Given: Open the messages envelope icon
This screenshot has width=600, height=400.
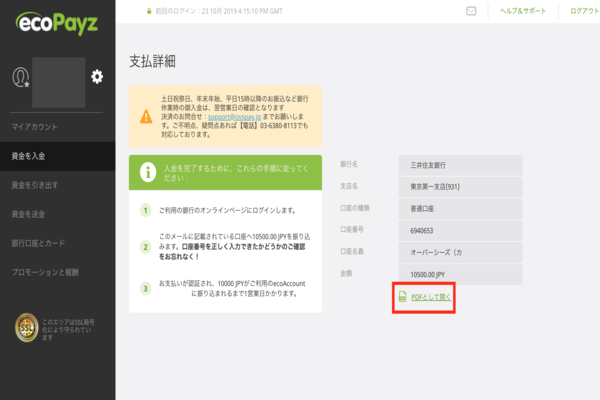Looking at the screenshot, I should pyautogui.click(x=471, y=11).
